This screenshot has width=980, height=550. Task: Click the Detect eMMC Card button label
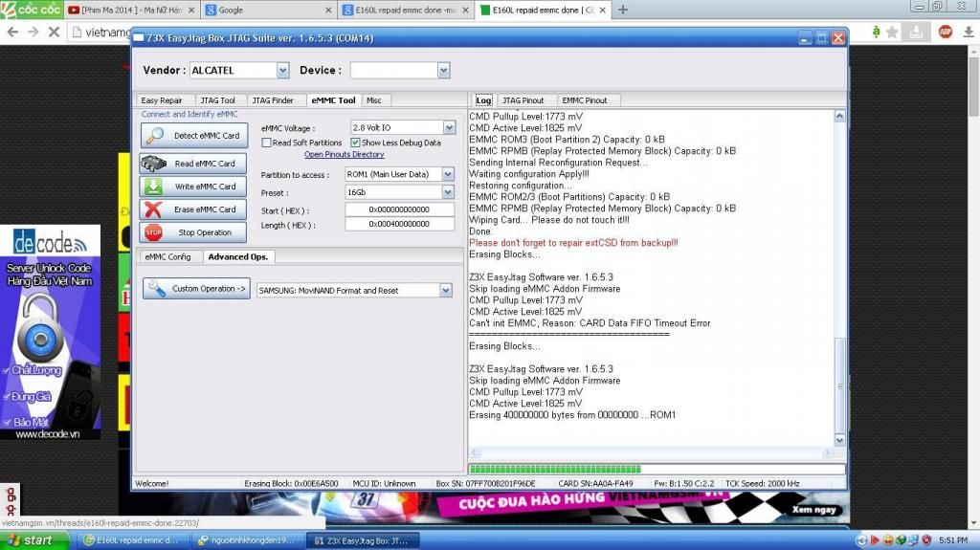(x=207, y=136)
